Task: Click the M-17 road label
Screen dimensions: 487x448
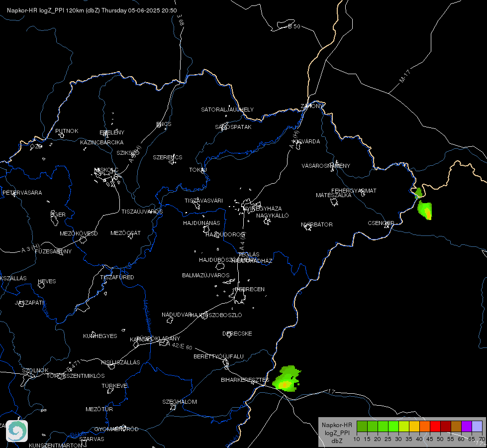Action: (x=405, y=76)
